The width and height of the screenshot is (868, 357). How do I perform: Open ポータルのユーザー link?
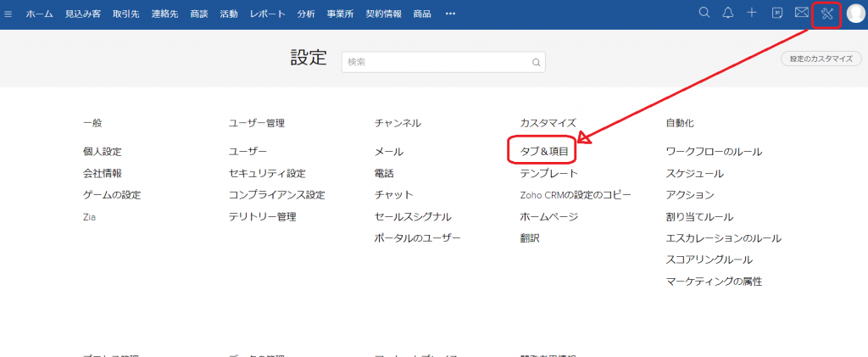pos(417,238)
